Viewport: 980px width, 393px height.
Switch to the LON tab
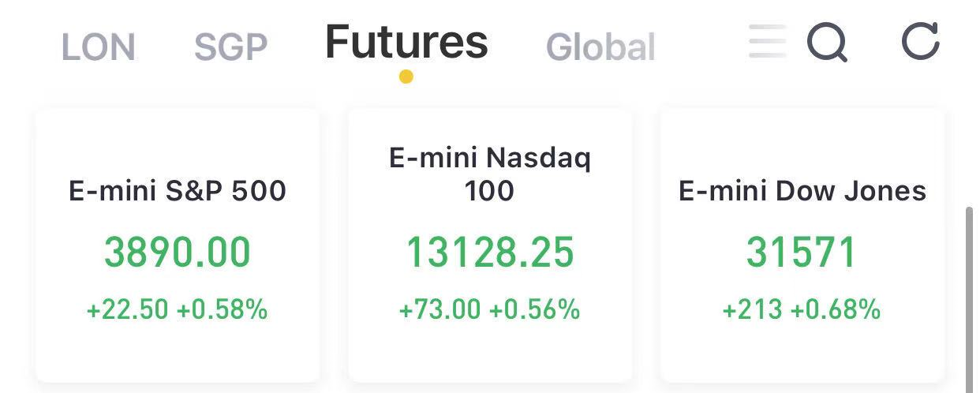[x=99, y=47]
